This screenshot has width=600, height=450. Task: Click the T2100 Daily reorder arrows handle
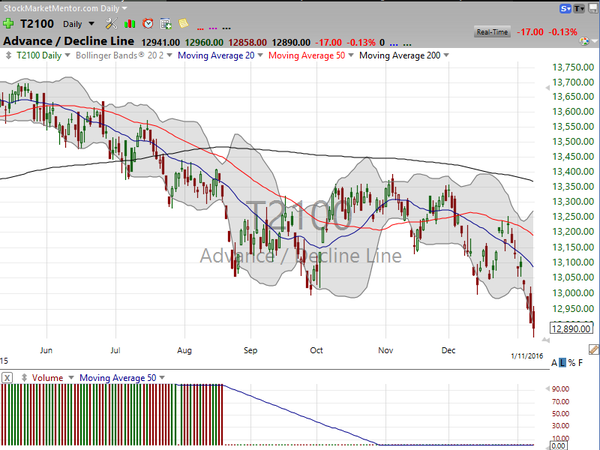8,55
